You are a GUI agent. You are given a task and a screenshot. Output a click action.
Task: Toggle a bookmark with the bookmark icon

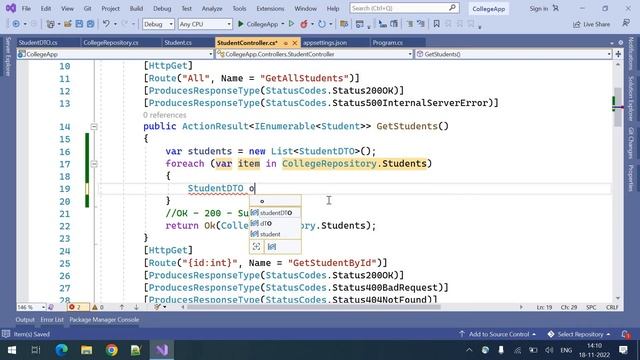[436, 24]
